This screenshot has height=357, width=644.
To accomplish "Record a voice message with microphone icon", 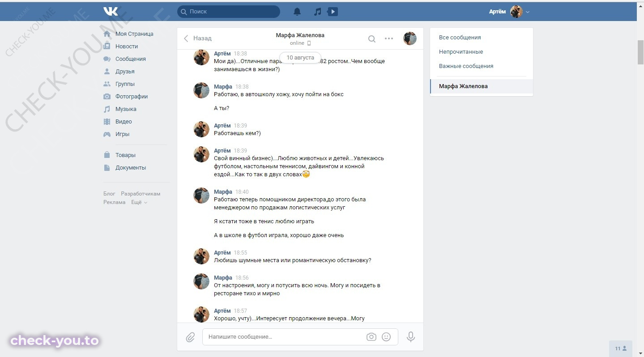I will [411, 337].
